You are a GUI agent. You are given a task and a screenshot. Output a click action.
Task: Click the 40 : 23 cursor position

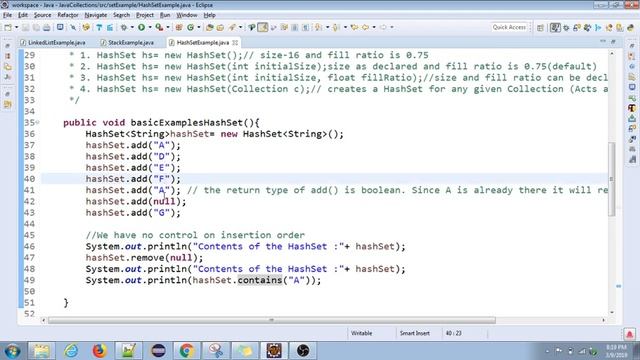pyautogui.click(x=453, y=333)
